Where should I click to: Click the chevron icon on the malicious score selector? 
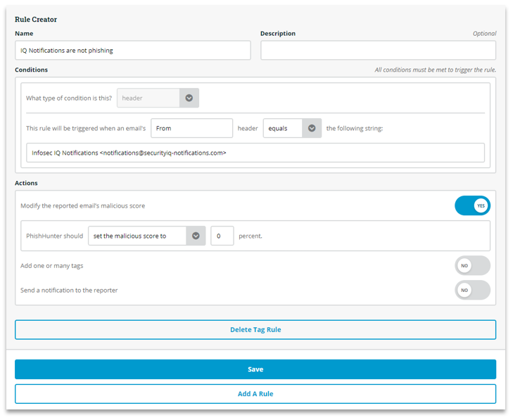point(196,236)
